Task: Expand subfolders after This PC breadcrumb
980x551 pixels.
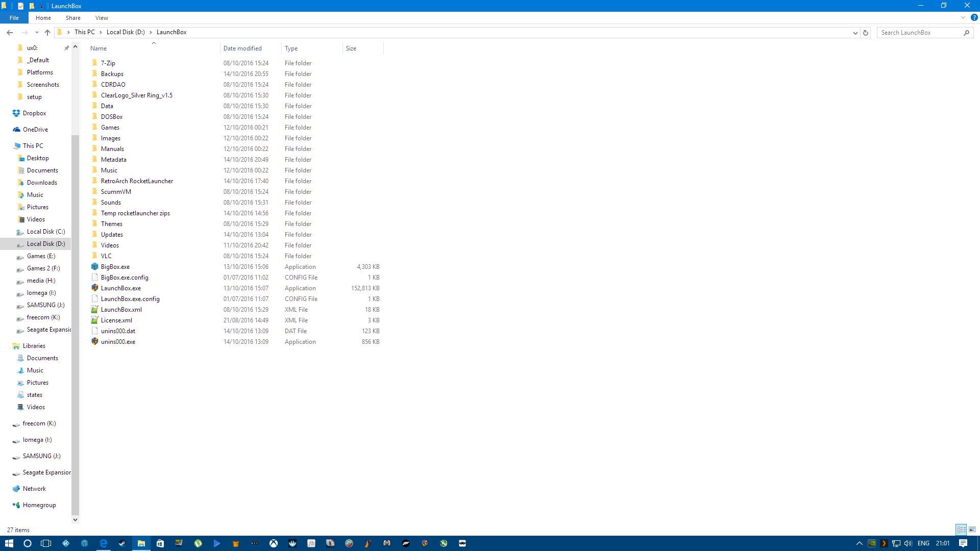Action: [x=101, y=32]
